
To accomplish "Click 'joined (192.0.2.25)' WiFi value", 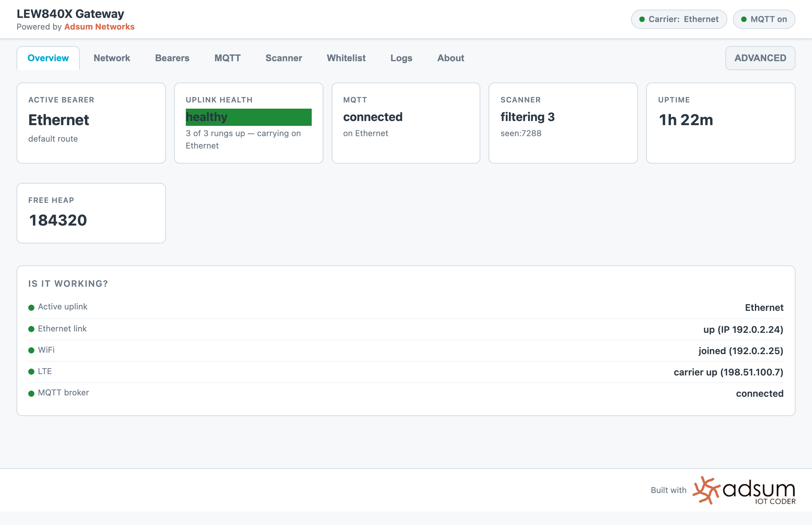I will (741, 351).
